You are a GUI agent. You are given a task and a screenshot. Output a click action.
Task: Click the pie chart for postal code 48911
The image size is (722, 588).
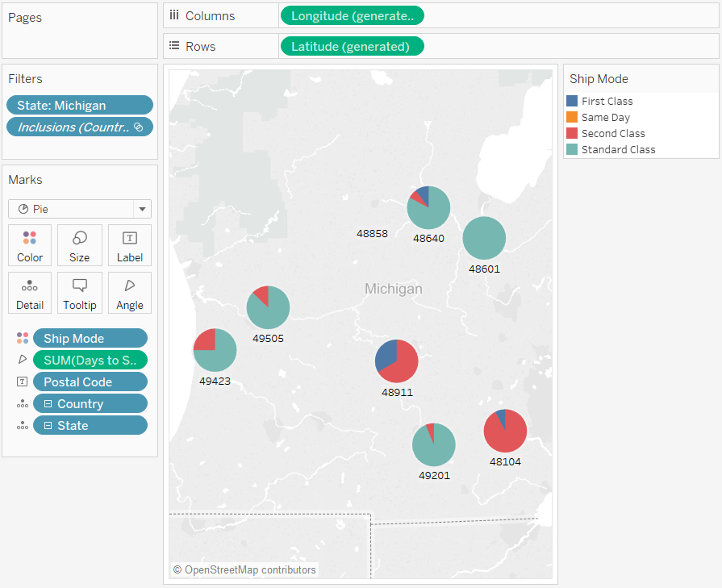pos(396,361)
